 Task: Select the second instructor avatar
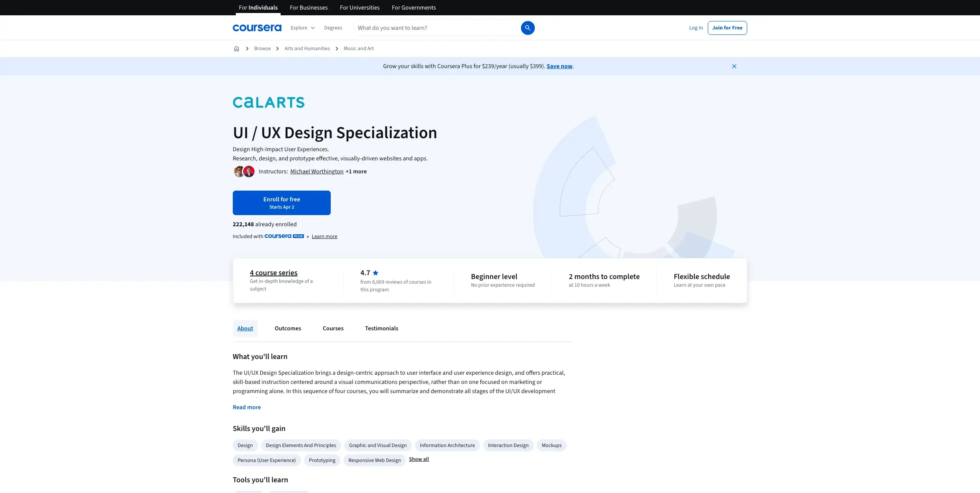pyautogui.click(x=249, y=171)
